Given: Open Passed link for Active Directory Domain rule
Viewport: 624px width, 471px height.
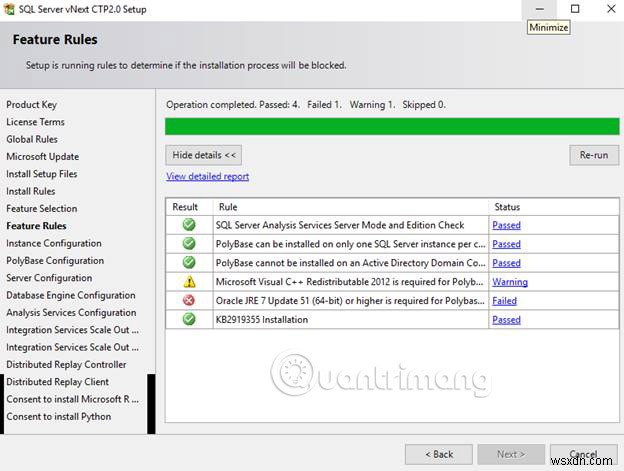Looking at the screenshot, I should tap(506, 263).
